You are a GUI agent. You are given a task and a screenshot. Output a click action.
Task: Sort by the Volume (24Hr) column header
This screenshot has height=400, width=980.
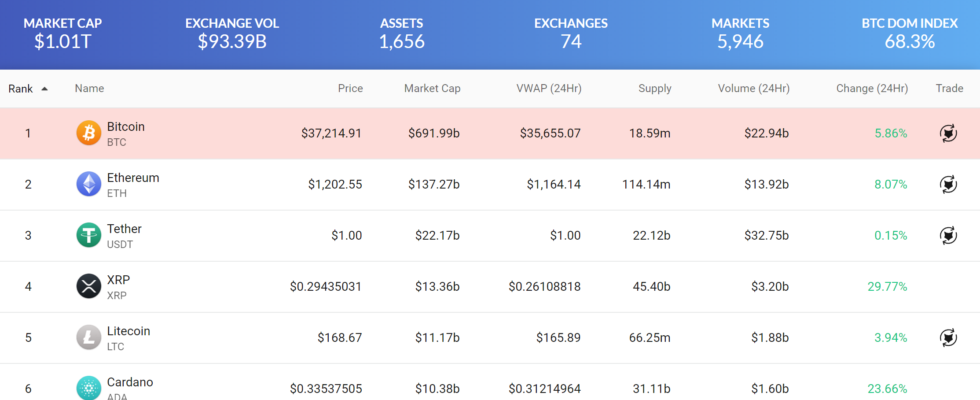(x=753, y=89)
